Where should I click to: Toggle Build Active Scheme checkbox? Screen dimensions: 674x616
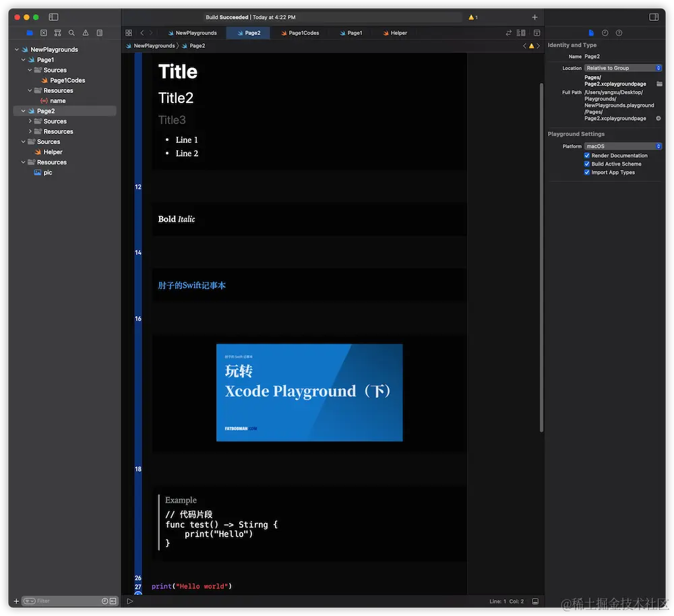pos(587,164)
